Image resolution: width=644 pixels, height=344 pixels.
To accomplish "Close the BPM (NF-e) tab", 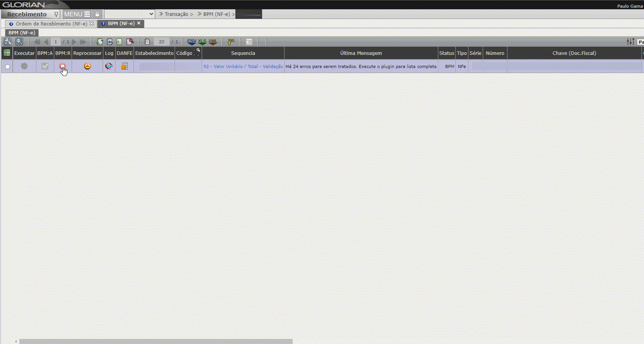I will click(x=139, y=23).
